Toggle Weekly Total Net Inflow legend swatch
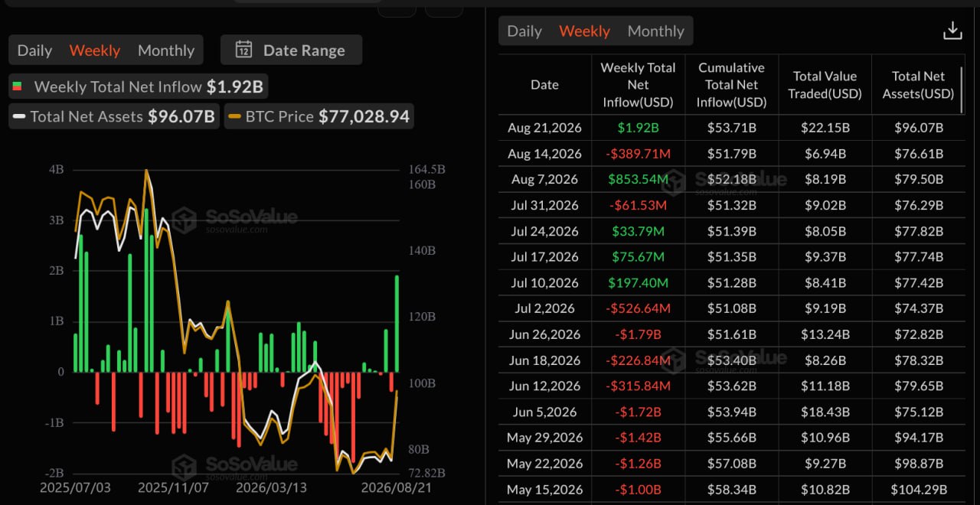Viewport: 980px width, 505px height. click(18, 87)
